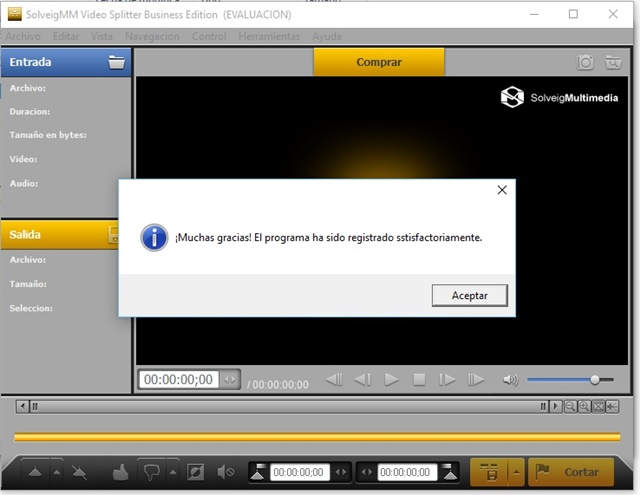Click the stepper arrows after the left marker time
Image resolution: width=640 pixels, height=495 pixels.
[x=341, y=473]
